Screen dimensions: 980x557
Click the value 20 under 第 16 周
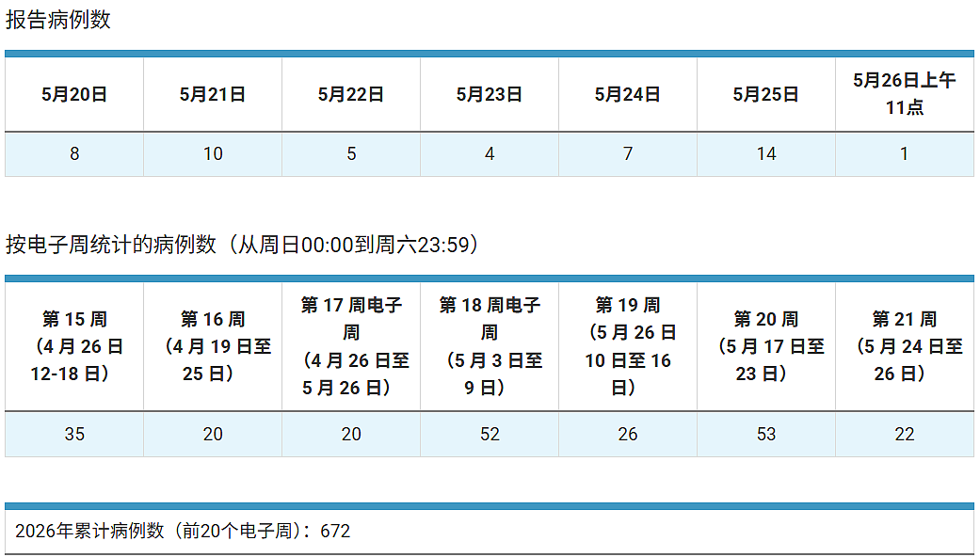pos(213,434)
